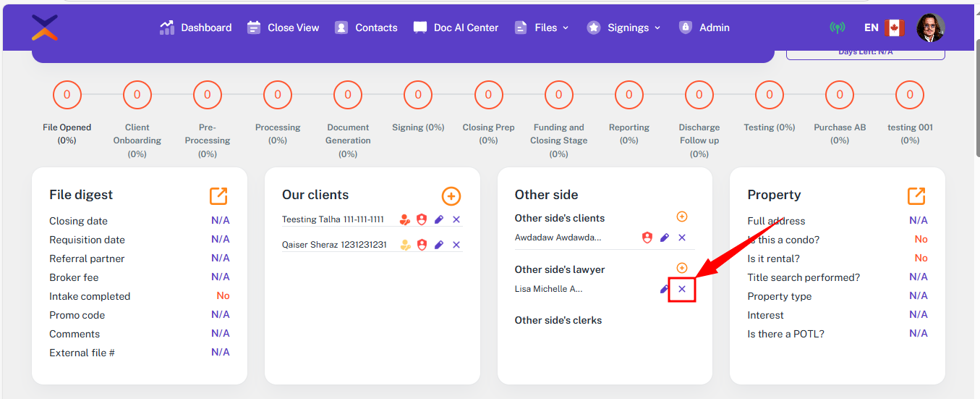
Task: Add another other side's lawyer
Action: pyautogui.click(x=681, y=268)
